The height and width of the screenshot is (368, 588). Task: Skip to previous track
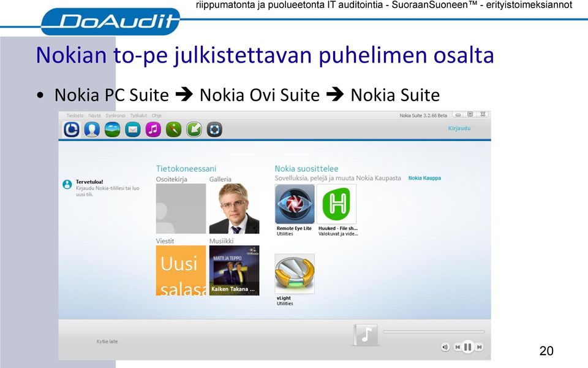click(457, 347)
